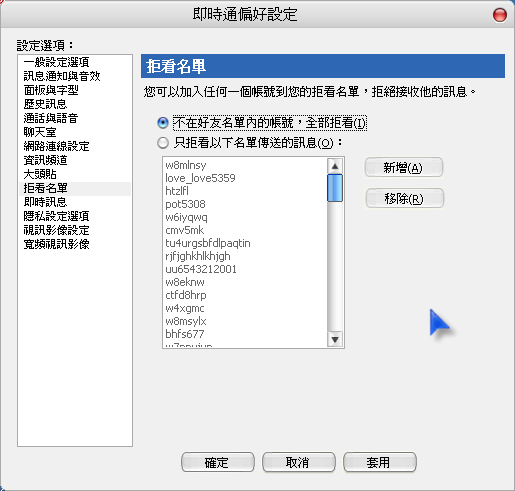The width and height of the screenshot is (515, 491).
Task: Click the ignore list scroll down arrow
Action: point(335,339)
